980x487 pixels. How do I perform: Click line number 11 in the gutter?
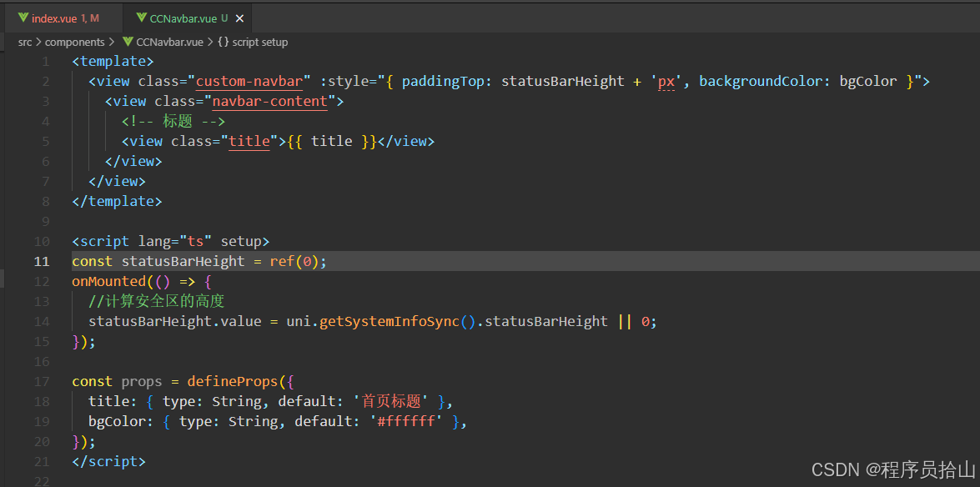click(41, 261)
